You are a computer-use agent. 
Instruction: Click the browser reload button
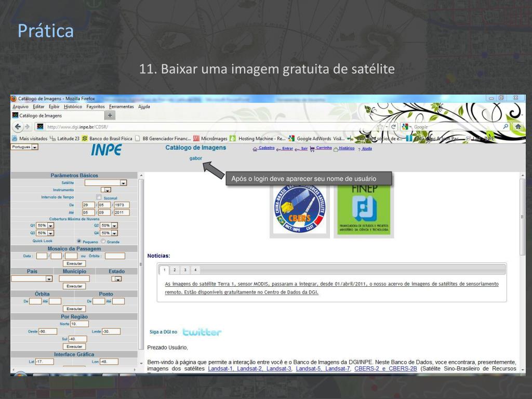tap(394, 127)
